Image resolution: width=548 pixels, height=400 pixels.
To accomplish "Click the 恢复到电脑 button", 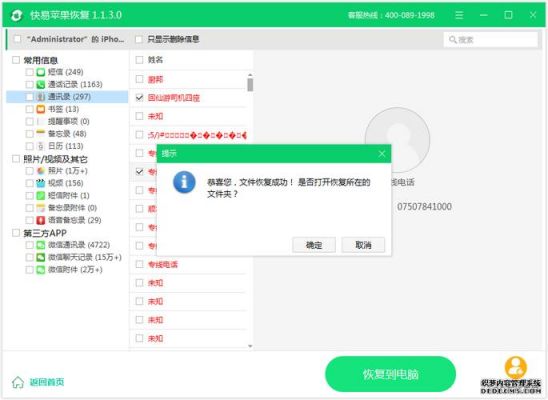I will (390, 374).
